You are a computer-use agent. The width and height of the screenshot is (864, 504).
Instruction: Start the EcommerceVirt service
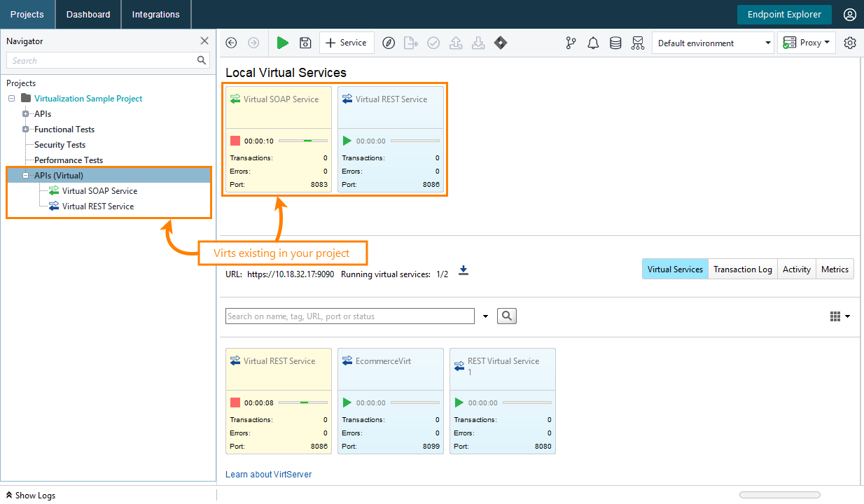347,402
